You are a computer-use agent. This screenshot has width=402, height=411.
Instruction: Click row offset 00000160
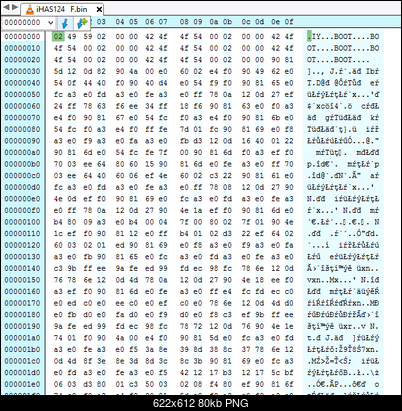[x=22, y=291]
